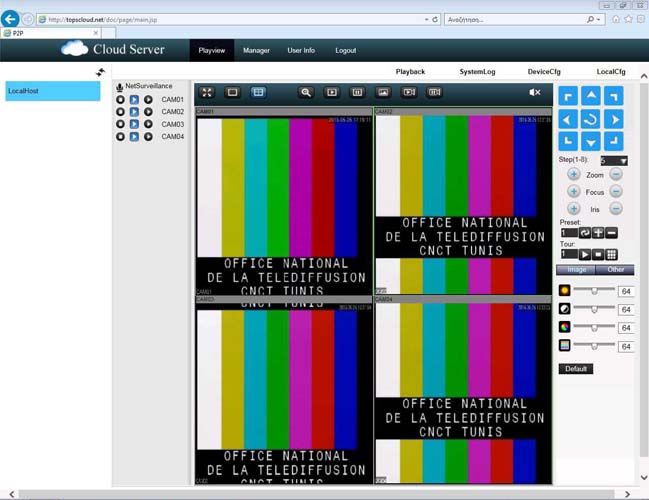Viewport: 649px width, 500px height.
Task: Open SystemLog link
Action: point(477,72)
